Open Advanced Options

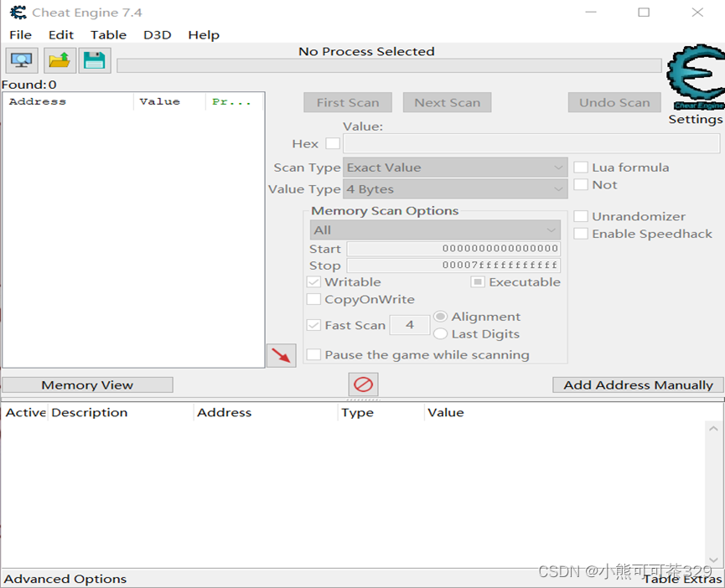click(x=65, y=579)
